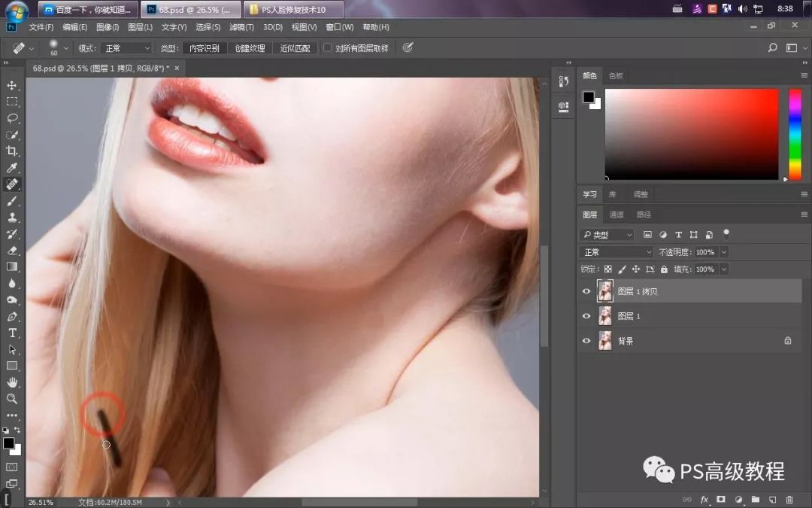Image resolution: width=812 pixels, height=508 pixels.
Task: Open the layer filter 类型 dropdown
Action: [x=608, y=235]
